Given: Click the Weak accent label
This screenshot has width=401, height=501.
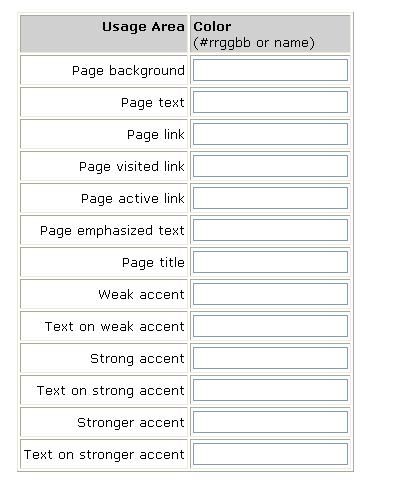Looking at the screenshot, I should (141, 294).
